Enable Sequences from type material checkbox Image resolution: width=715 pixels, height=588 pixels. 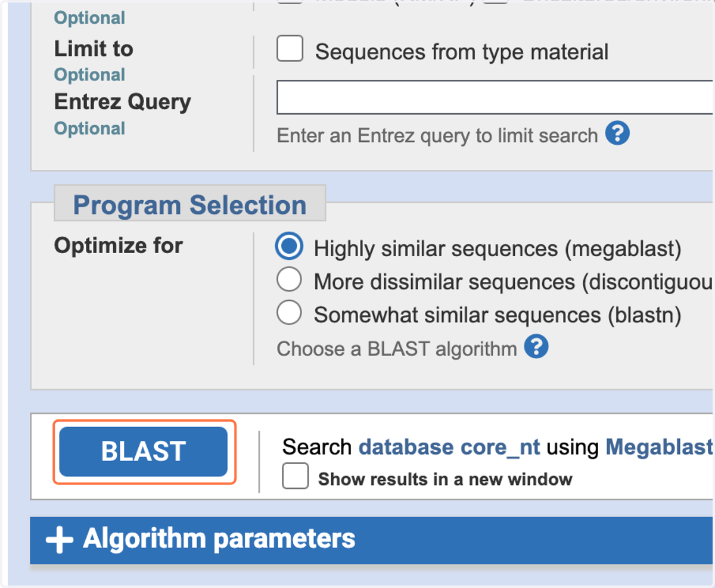point(290,48)
